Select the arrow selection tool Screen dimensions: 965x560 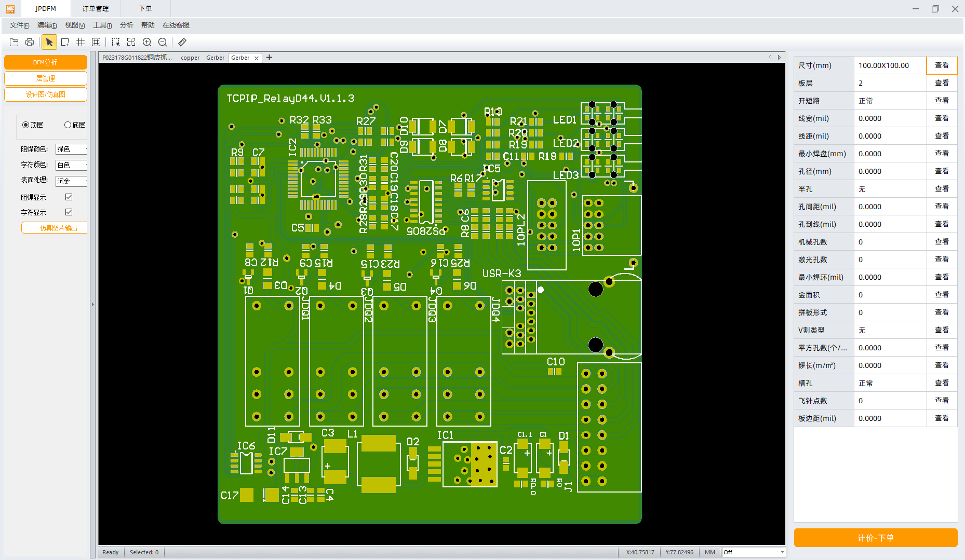tap(49, 42)
